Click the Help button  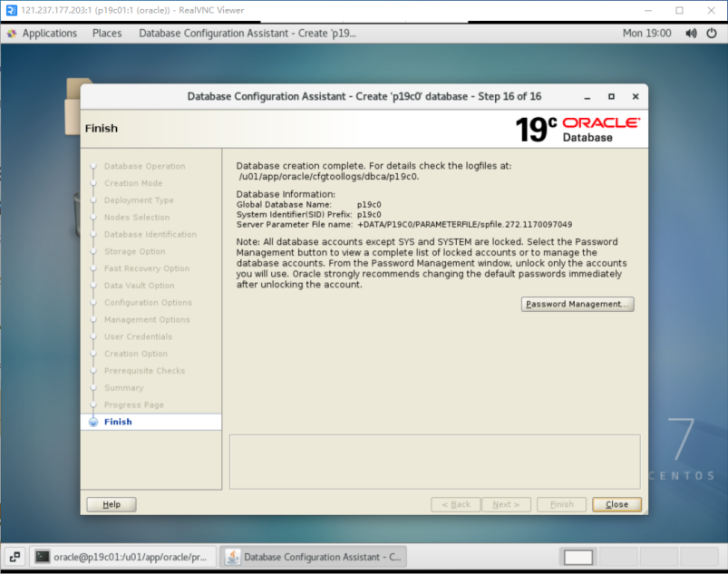coord(112,504)
